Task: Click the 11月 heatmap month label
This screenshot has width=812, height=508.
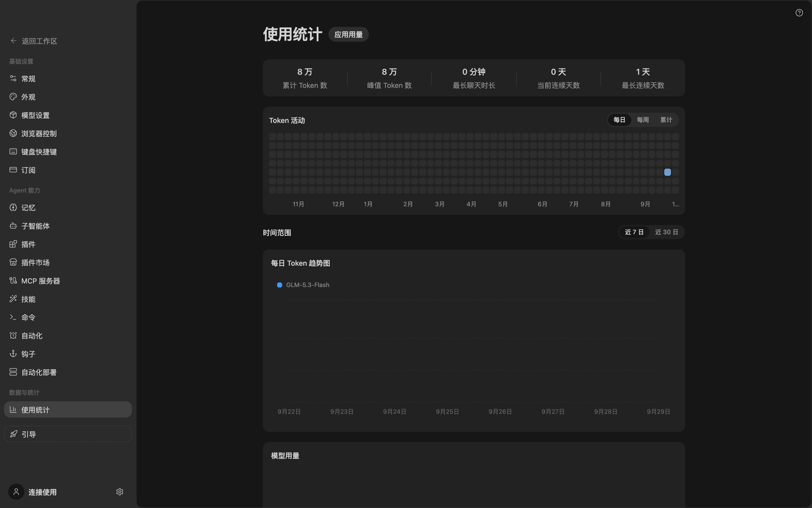Action: pos(298,204)
